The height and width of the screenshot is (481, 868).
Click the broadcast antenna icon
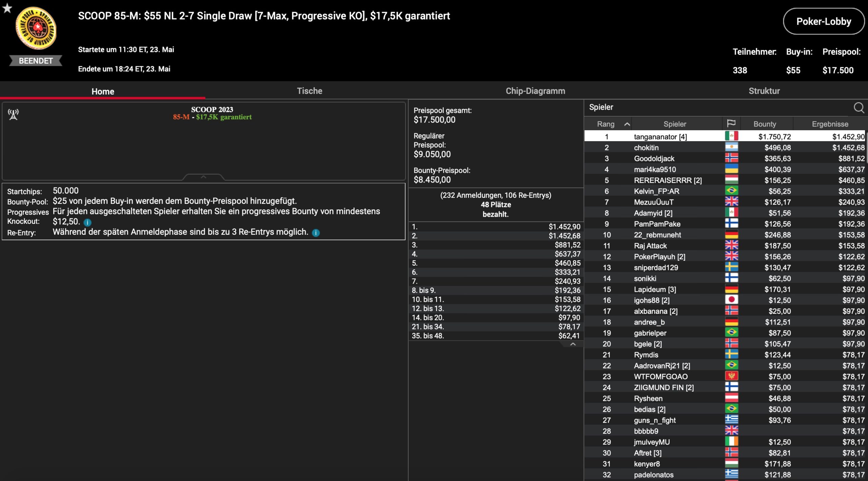coord(13,115)
